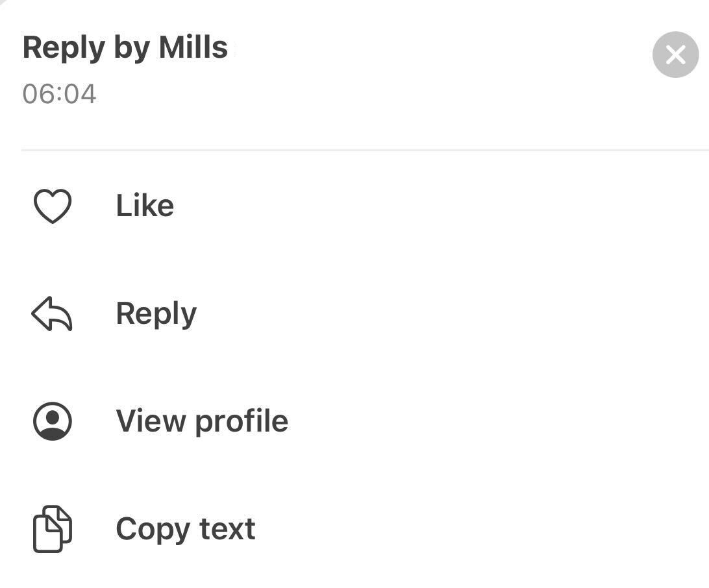Click the 'Reply' text next to the arrow
Screen dimensions: 709x588
[156, 313]
